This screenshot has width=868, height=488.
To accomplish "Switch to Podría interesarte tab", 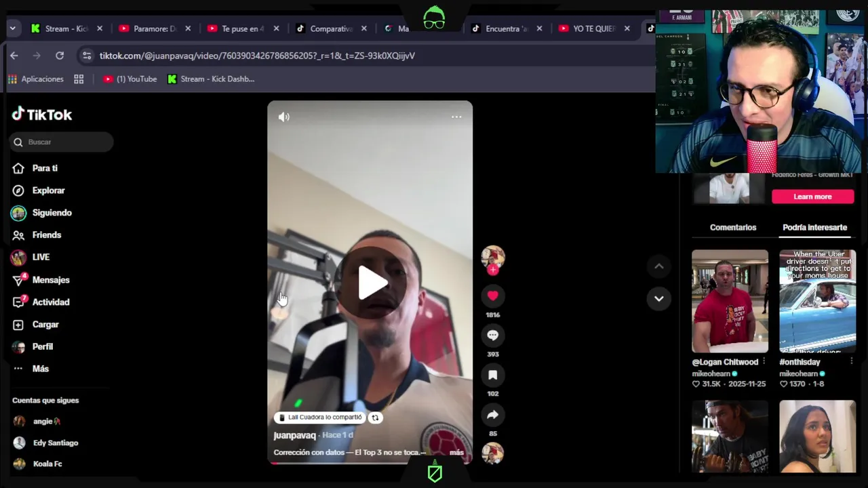I will [814, 228].
